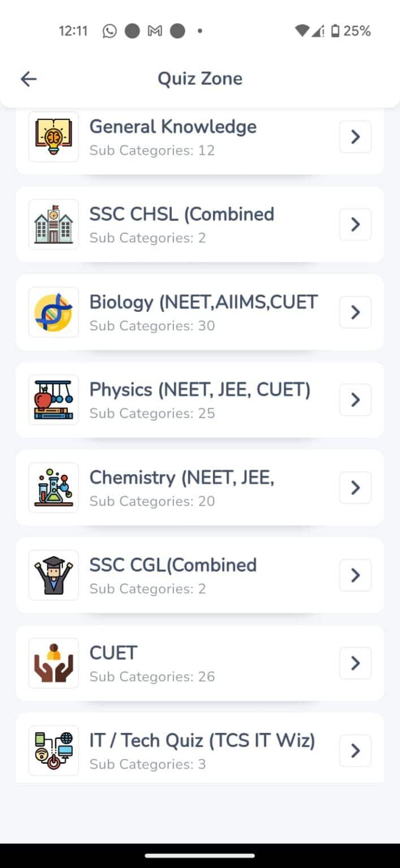The width and height of the screenshot is (400, 868).
Task: Open the SSC CHSL (Combined category
Action: coord(181,224)
